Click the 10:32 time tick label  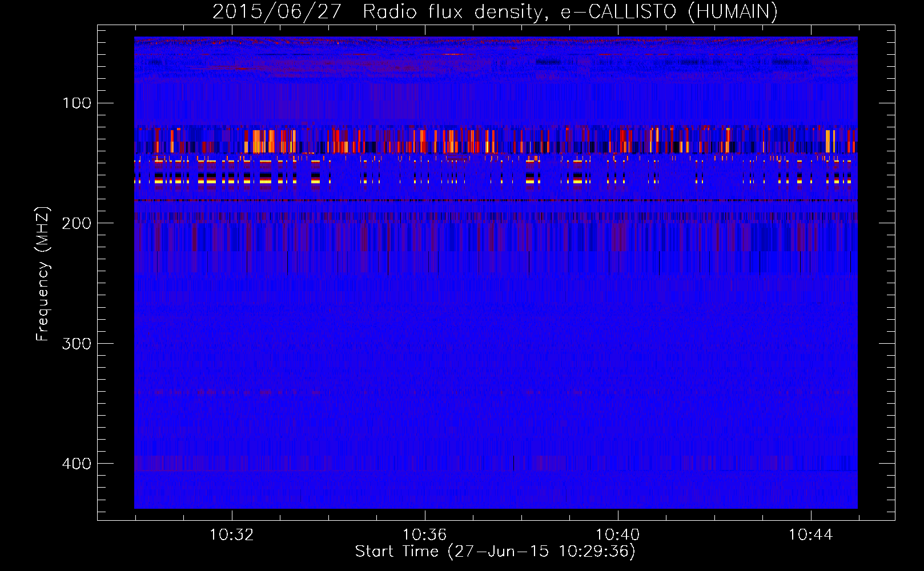[x=232, y=535]
